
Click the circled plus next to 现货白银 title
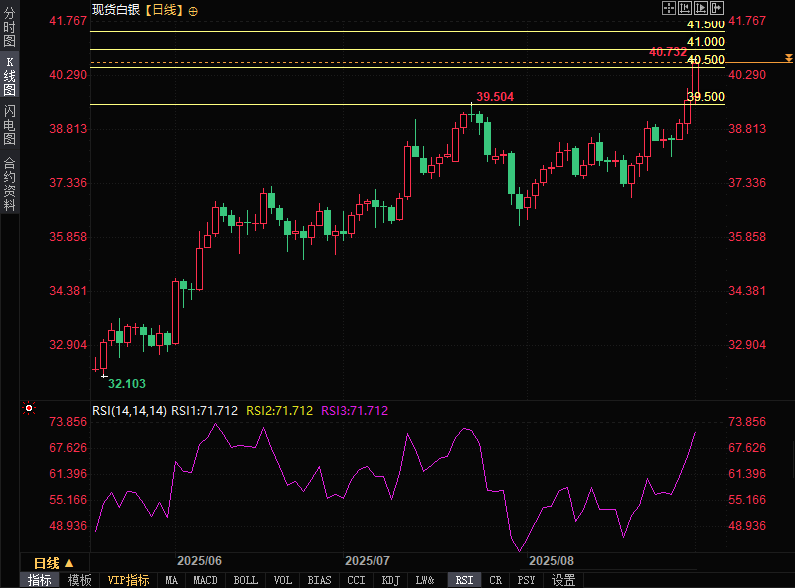click(x=193, y=11)
